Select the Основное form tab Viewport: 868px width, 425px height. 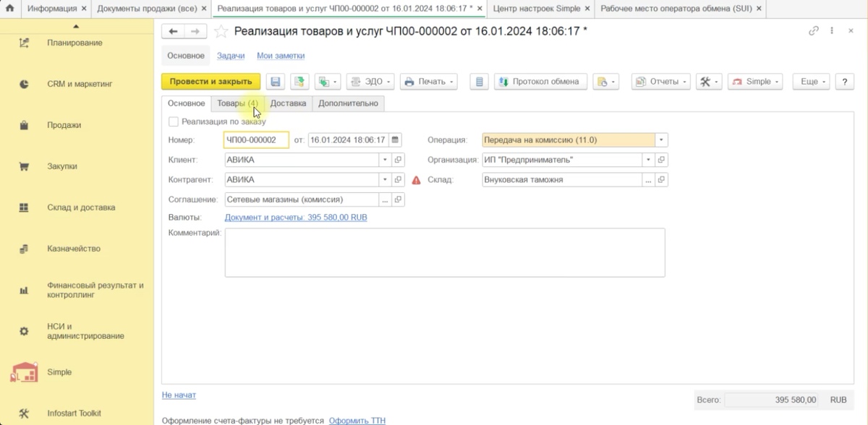click(186, 103)
